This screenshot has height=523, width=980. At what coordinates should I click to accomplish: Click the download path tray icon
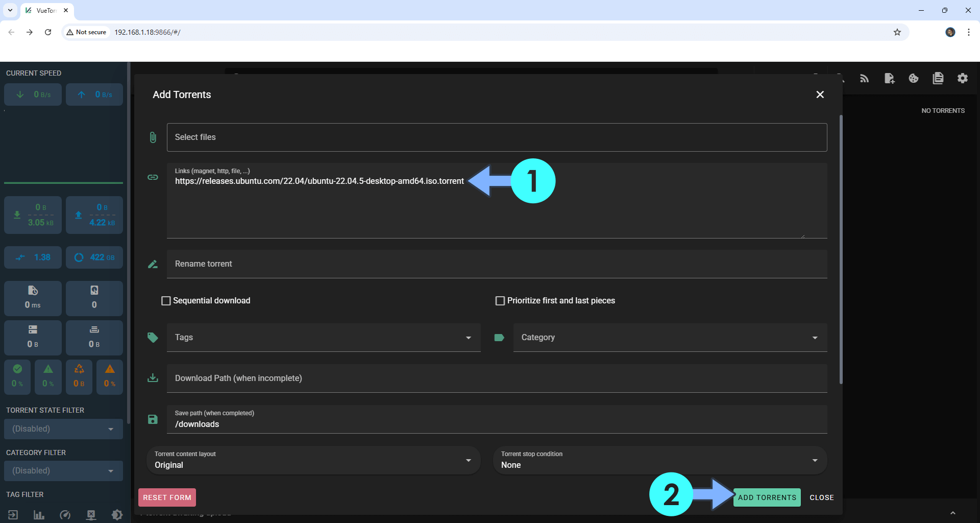click(153, 378)
